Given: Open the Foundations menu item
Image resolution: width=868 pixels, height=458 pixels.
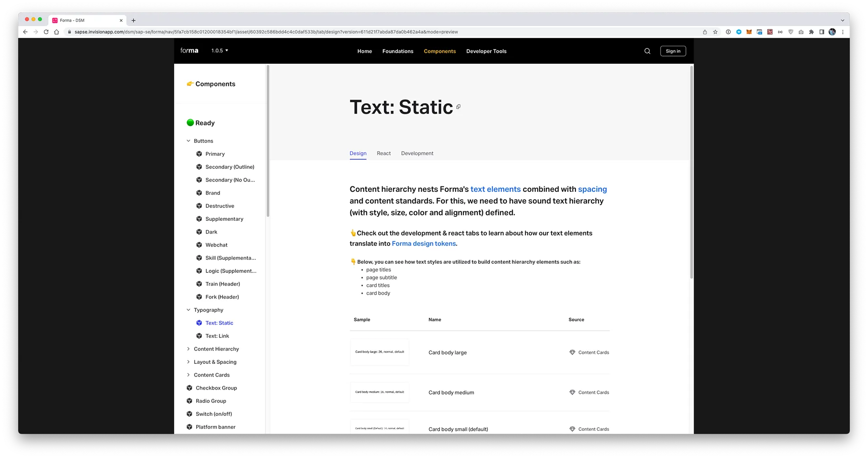Looking at the screenshot, I should (x=398, y=52).
